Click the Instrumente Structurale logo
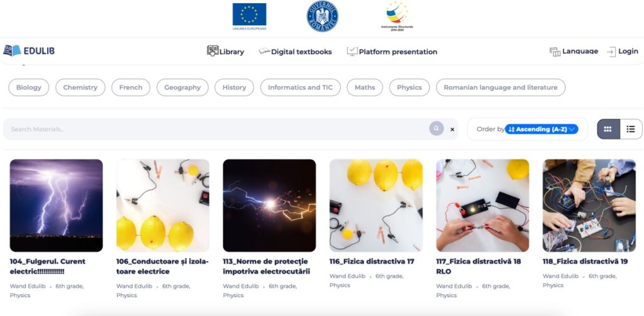The width and height of the screenshot is (644, 316). [397, 16]
